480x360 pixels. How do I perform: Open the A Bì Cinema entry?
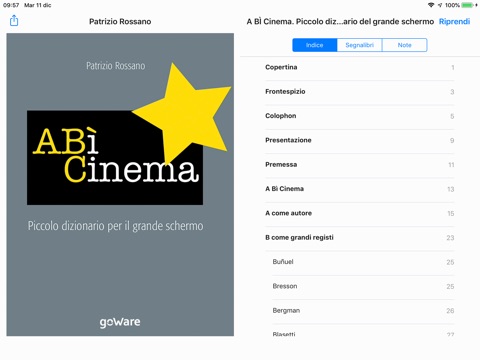pos(360,189)
